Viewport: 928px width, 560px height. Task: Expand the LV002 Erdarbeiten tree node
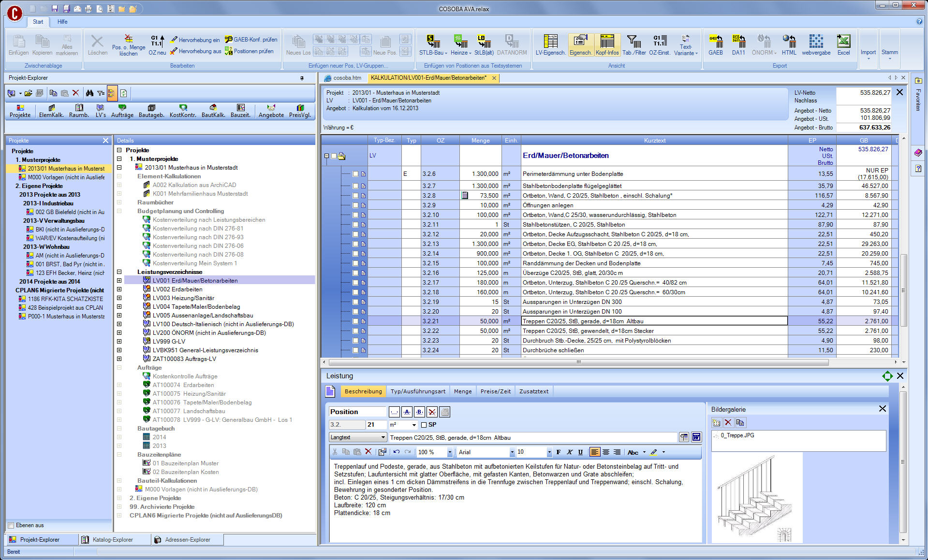(119, 289)
